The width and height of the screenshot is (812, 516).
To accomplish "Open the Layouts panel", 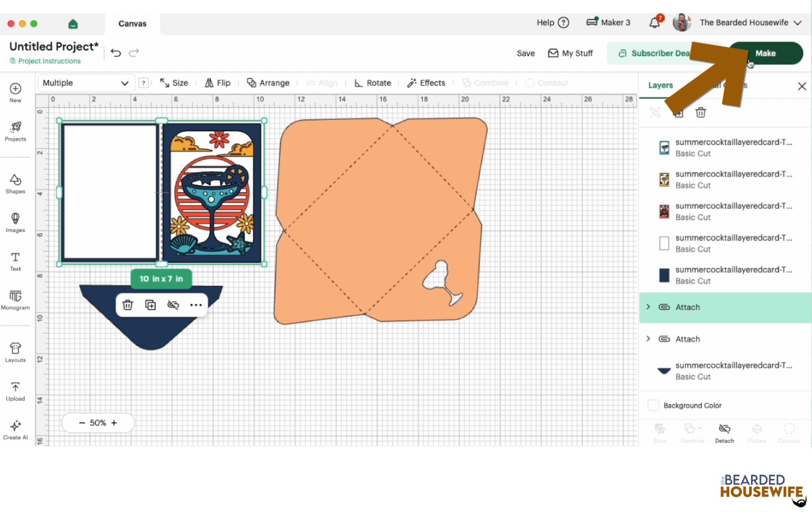I will point(15,352).
